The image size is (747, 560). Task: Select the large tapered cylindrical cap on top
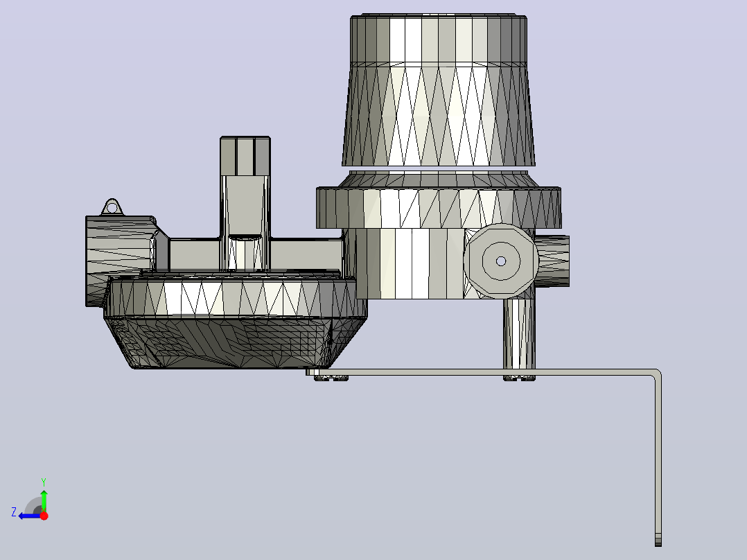point(438,91)
